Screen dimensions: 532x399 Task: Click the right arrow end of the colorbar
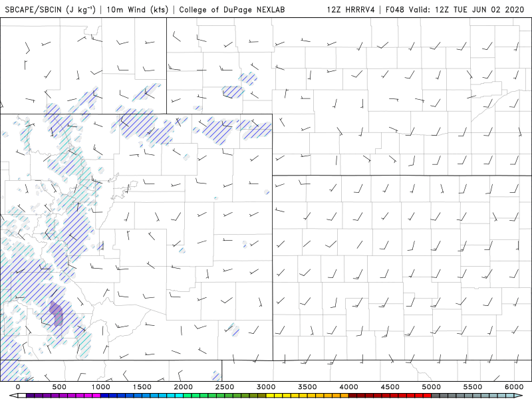pyautogui.click(x=519, y=396)
